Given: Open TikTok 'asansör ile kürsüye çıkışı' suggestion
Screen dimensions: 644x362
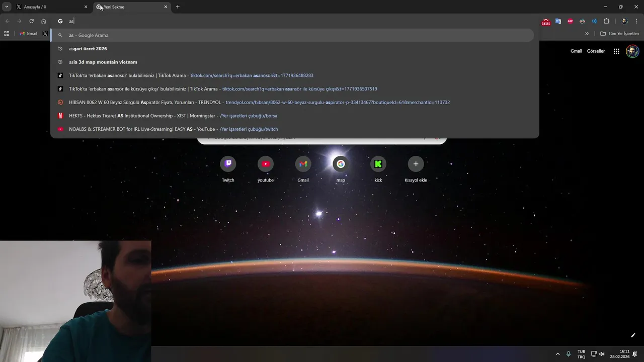Looking at the screenshot, I should pyautogui.click(x=292, y=89).
